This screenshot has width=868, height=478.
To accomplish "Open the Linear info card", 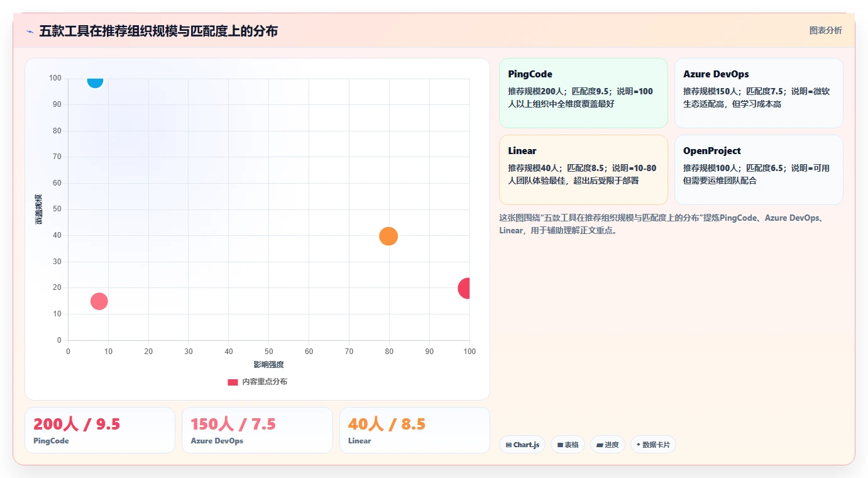I will [583, 170].
